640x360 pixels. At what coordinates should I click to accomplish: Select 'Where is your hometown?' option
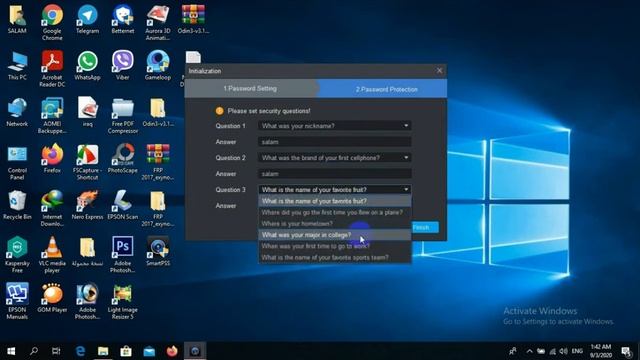click(335, 224)
